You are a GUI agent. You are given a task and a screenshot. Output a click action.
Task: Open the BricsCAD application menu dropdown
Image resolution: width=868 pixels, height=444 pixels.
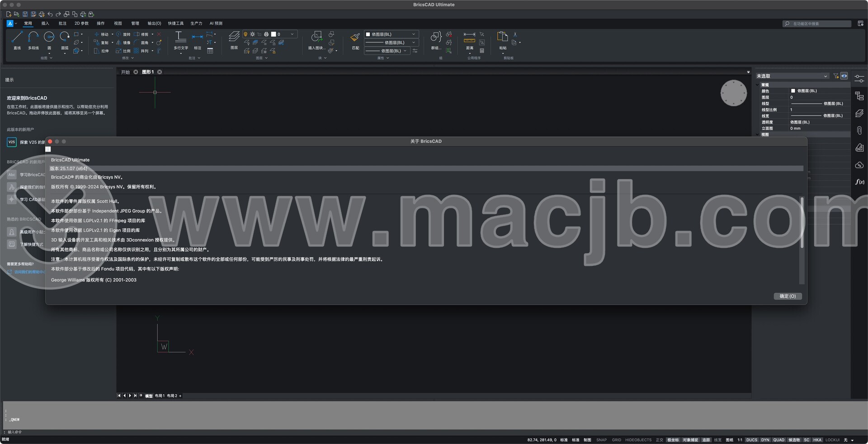tap(12, 24)
